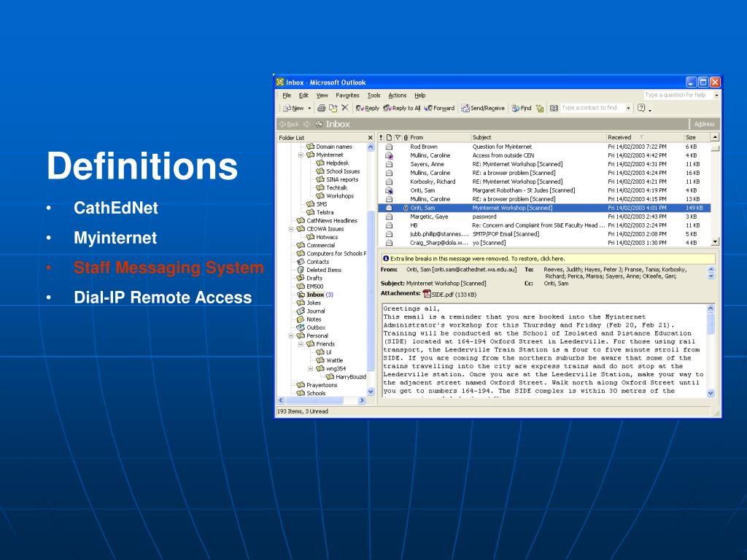This screenshot has height=560, width=747.
Task: Select the Workshops folder
Action: click(x=335, y=195)
